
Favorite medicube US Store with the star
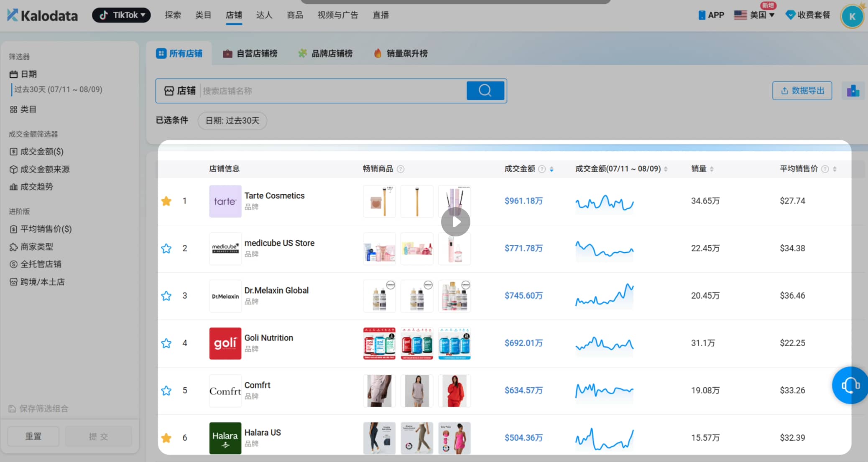pyautogui.click(x=166, y=248)
